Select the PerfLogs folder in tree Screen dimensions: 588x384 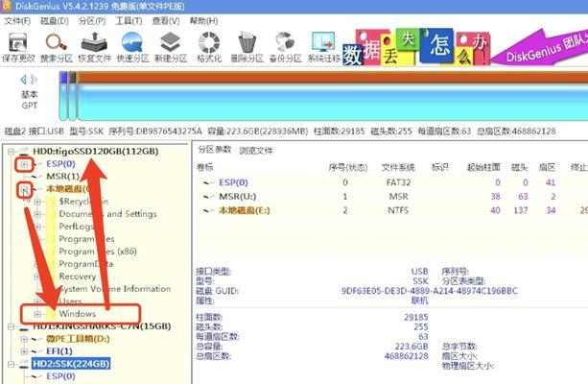click(x=77, y=227)
